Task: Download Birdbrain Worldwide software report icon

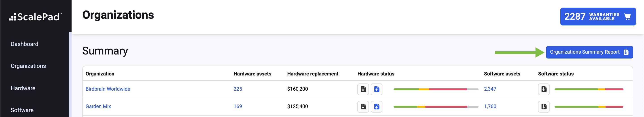Action: click(544, 89)
